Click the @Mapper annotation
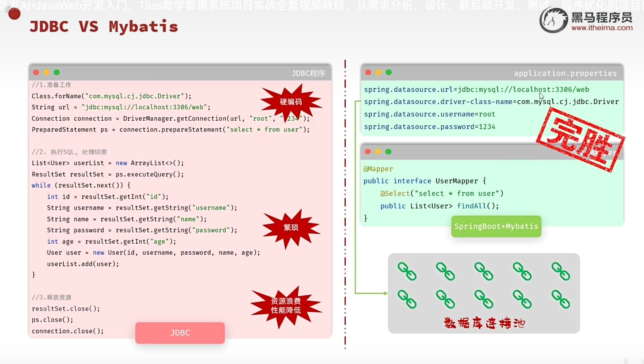The height and width of the screenshot is (364, 644). tap(378, 169)
